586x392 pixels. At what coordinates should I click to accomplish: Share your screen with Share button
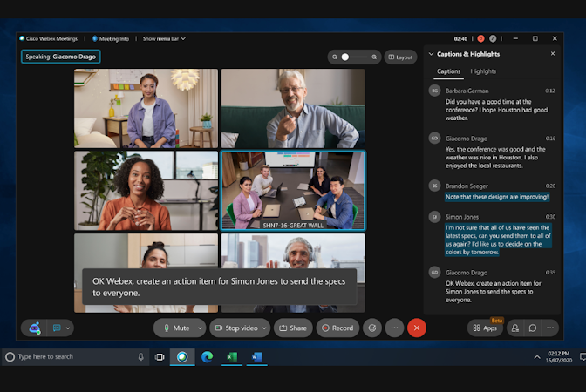[x=293, y=328]
